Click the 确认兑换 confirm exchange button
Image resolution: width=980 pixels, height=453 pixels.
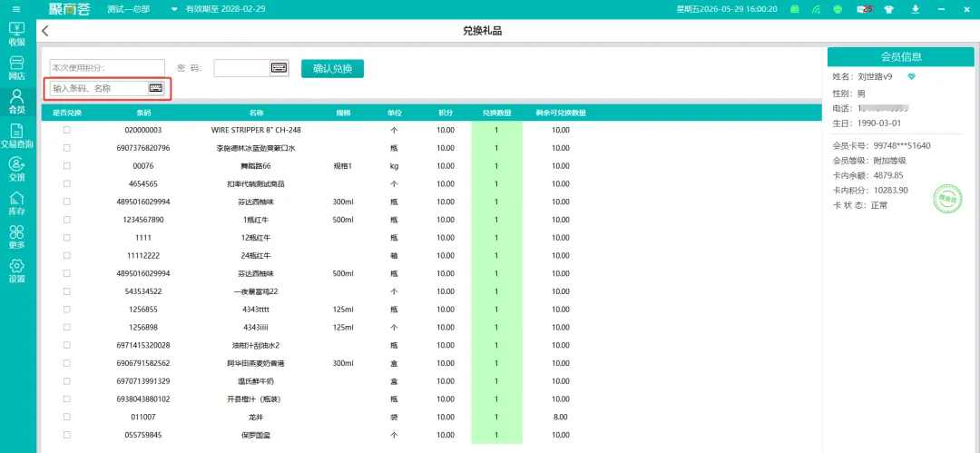click(332, 68)
